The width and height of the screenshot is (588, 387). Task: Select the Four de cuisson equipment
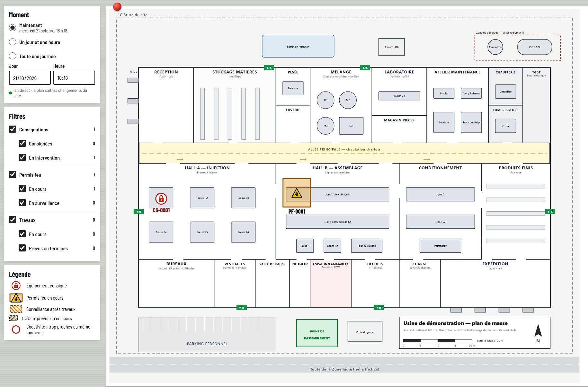[x=367, y=246]
